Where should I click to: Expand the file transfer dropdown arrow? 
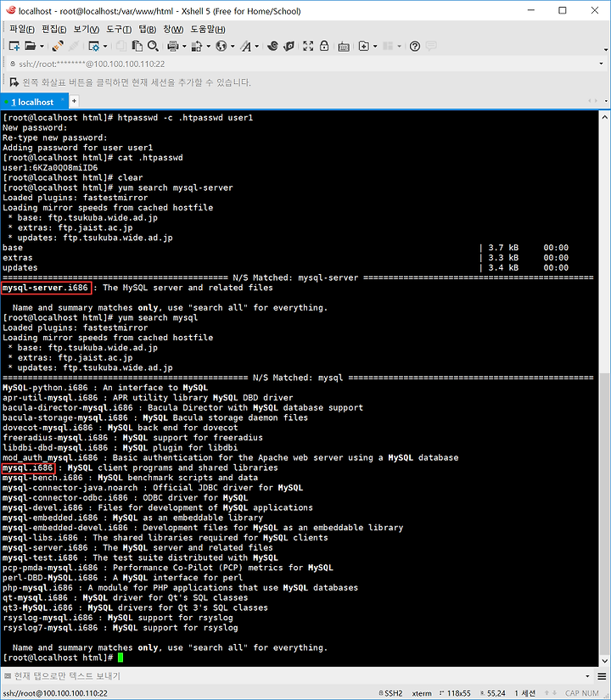(208, 46)
